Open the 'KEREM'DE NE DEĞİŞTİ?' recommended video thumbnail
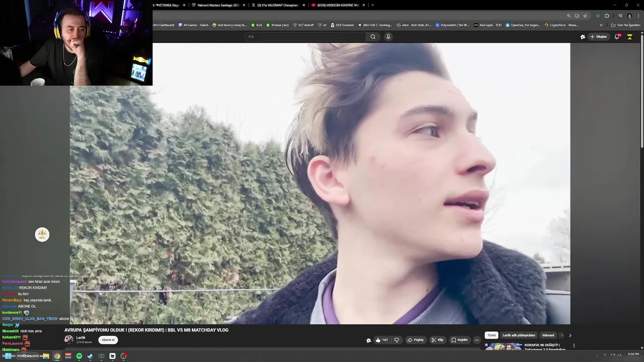 click(503, 346)
